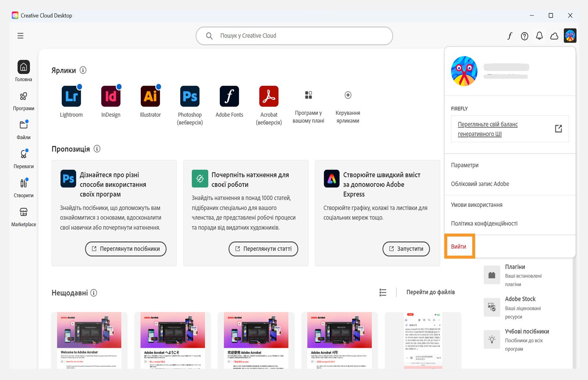The width and height of the screenshot is (588, 380).
Task: Click Adobe Stock heading text
Action: point(520,299)
